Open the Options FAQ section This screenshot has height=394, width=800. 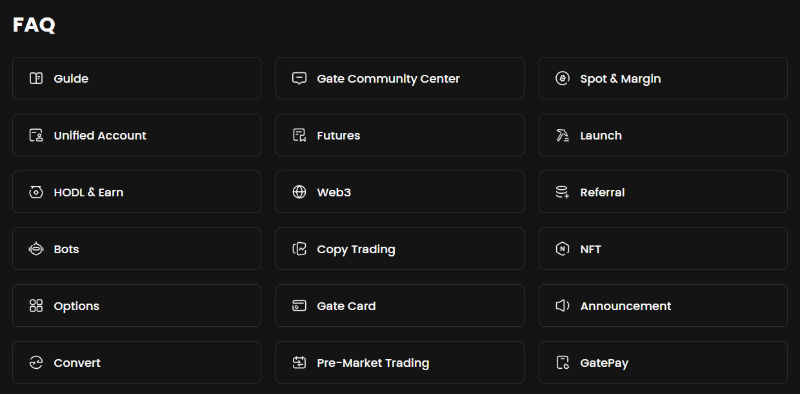[x=137, y=306]
